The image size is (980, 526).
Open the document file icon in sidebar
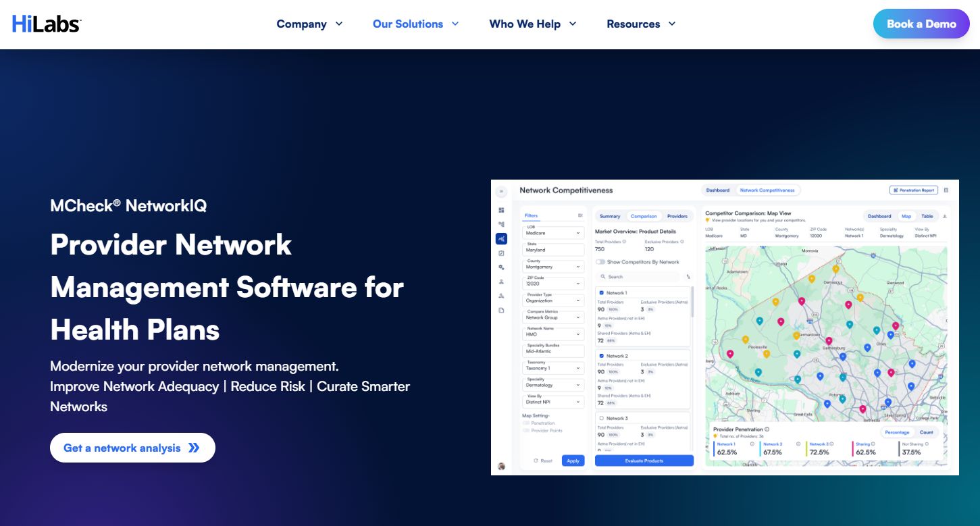pos(501,310)
